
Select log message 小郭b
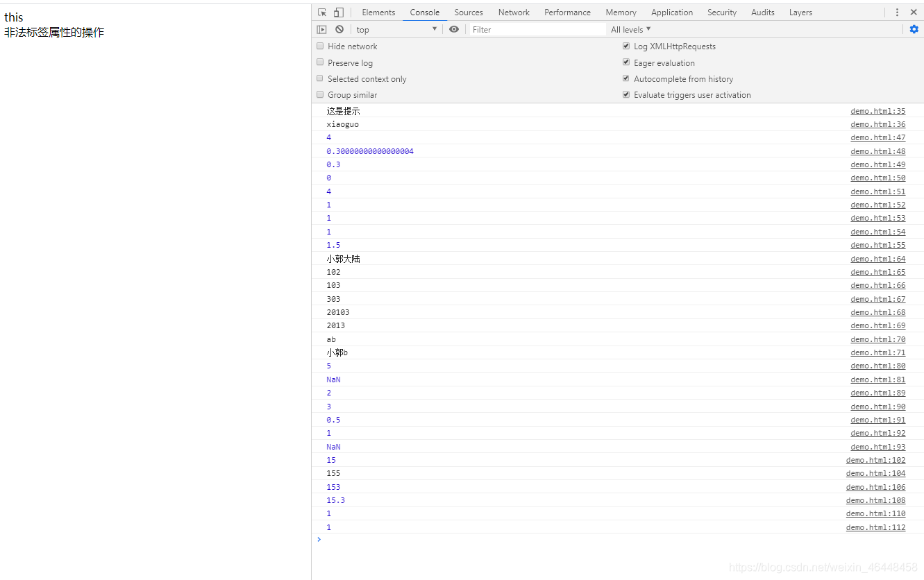[x=337, y=352]
